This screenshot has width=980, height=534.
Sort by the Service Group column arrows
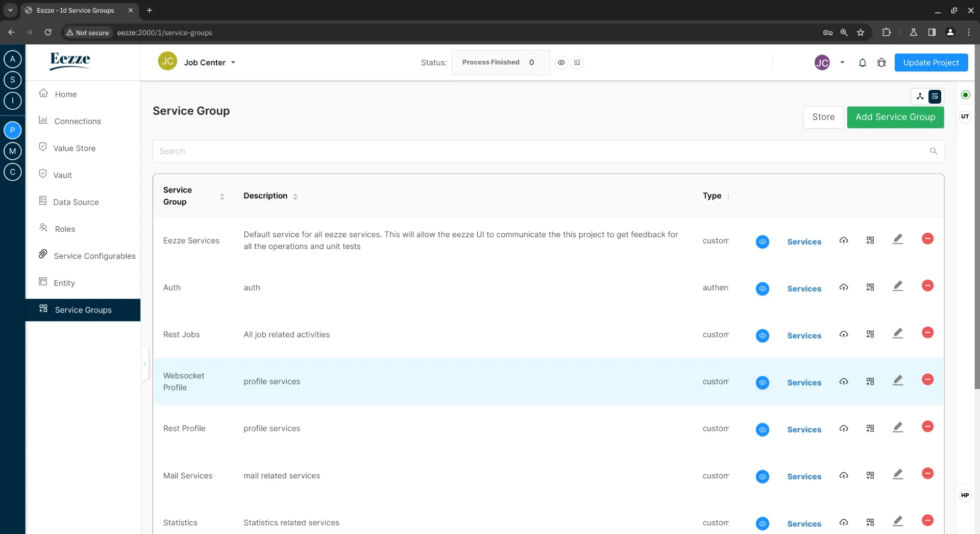[x=223, y=196]
